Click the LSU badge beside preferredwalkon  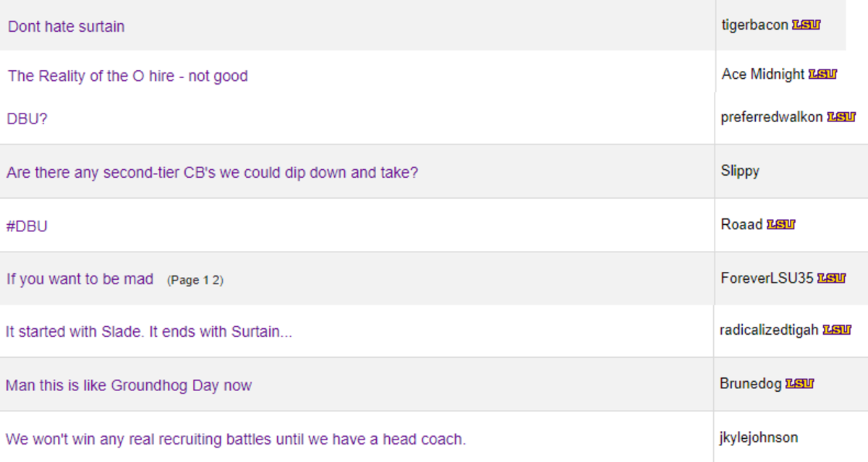[841, 117]
